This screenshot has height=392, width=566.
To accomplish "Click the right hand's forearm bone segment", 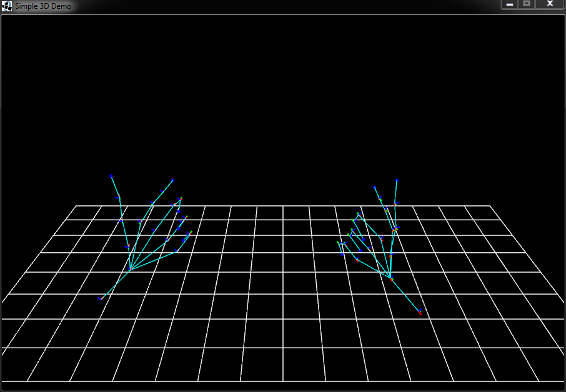I will [405, 295].
